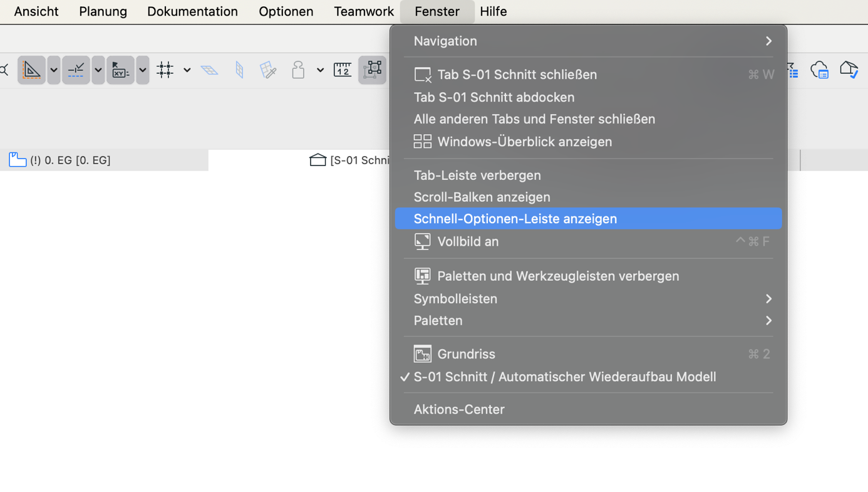Toggle Tab-Leiste verbergen
This screenshot has height=492, width=868.
coord(589,175)
